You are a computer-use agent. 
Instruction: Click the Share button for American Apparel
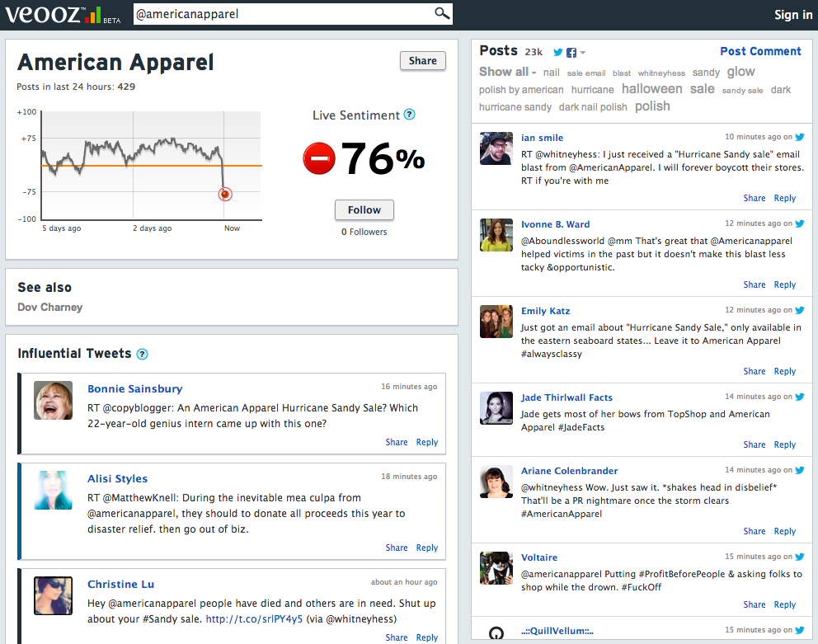[x=422, y=60]
